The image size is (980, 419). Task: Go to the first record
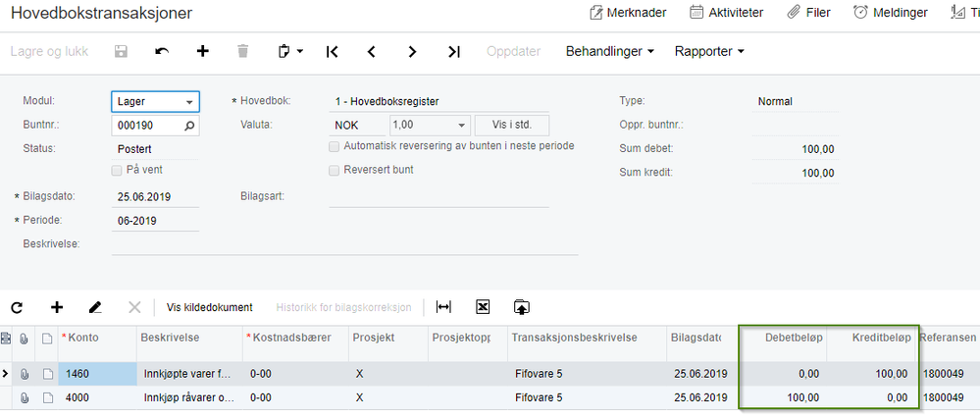[333, 51]
